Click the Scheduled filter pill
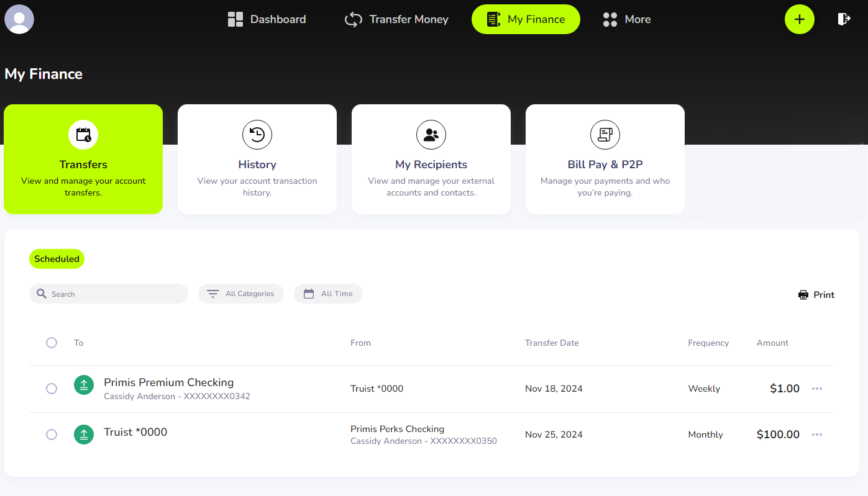 (x=57, y=259)
